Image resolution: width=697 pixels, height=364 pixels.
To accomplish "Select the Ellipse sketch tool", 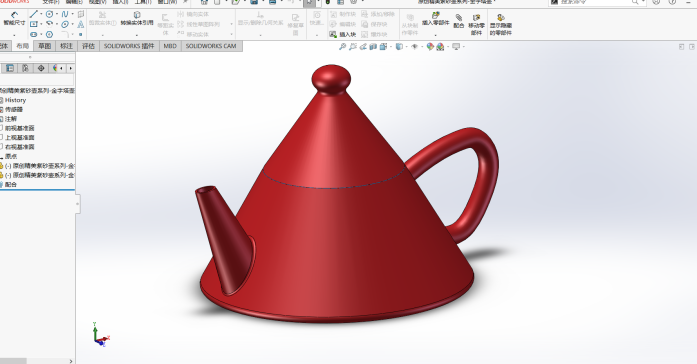I will 65,24.
